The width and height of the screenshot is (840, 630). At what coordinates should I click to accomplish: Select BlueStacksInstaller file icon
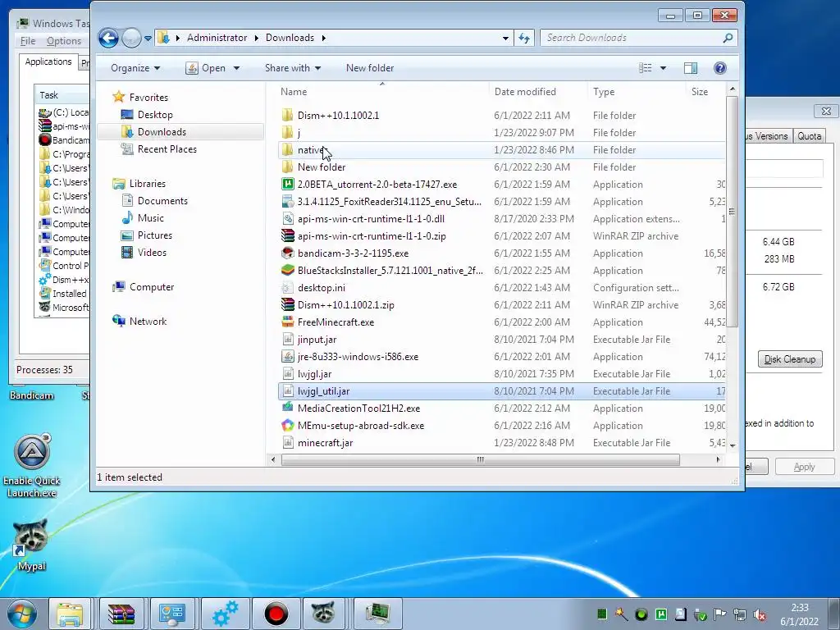click(288, 271)
